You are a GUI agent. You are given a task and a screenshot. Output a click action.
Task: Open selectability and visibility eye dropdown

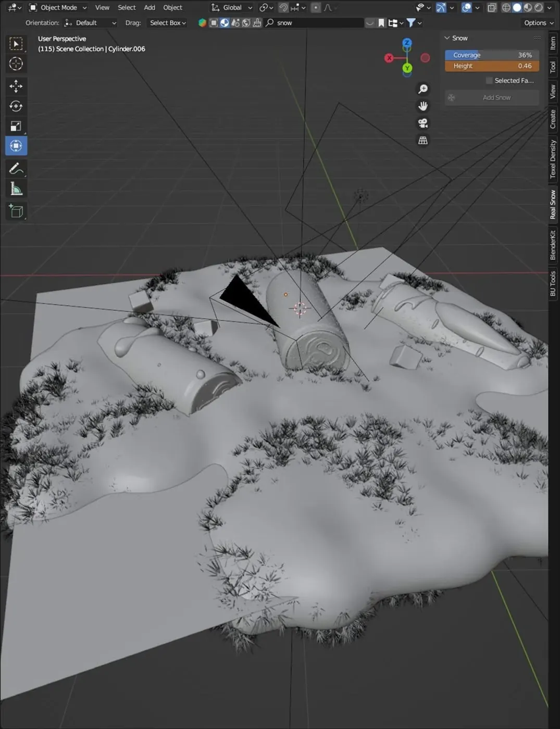(x=422, y=7)
